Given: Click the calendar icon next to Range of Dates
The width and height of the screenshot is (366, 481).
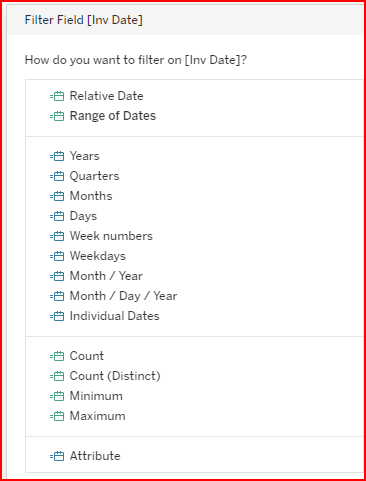Looking at the screenshot, I should [x=57, y=116].
